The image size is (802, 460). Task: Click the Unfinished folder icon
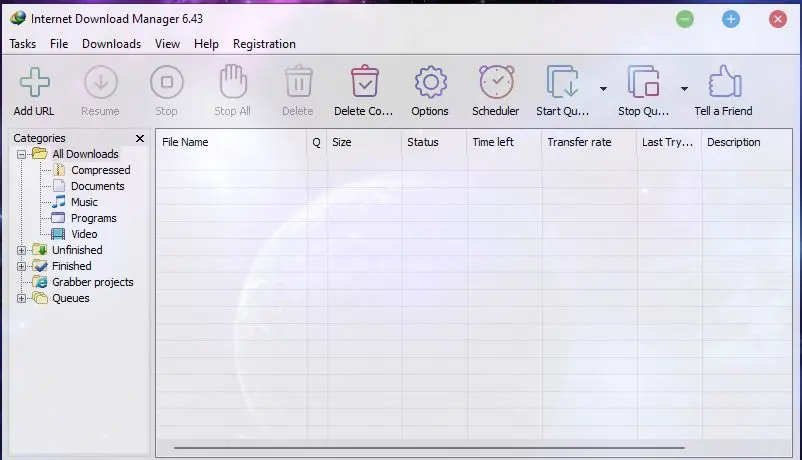pos(40,250)
